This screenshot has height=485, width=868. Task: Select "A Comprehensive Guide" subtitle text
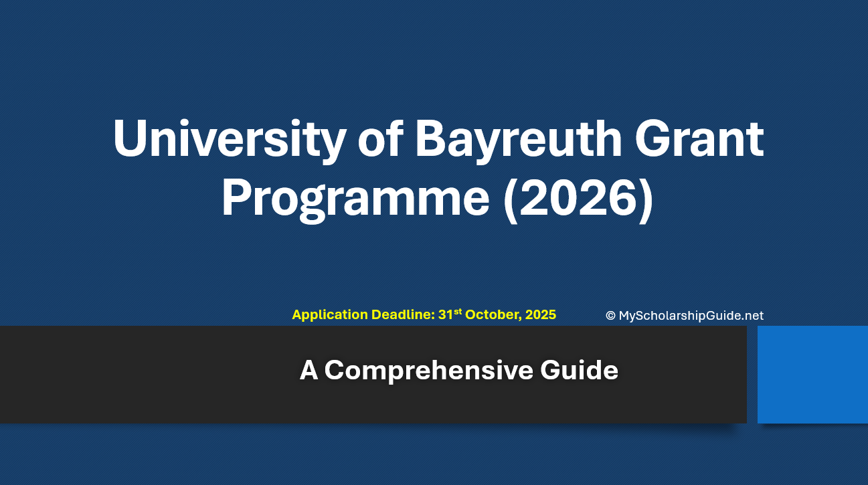[x=460, y=369]
